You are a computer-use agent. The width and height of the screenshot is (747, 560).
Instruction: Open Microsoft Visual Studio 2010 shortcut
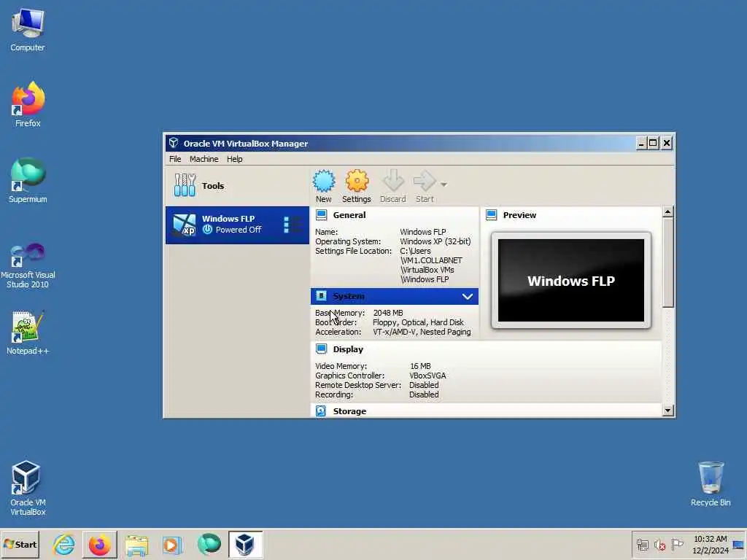(x=28, y=265)
